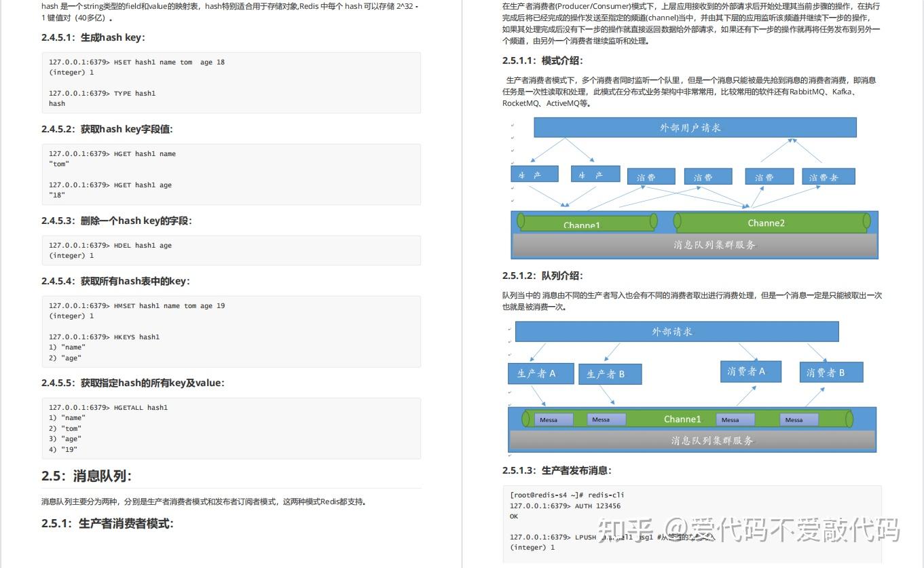Select the "消费者A" consumer box
The width and height of the screenshot is (924, 568).
750,371
